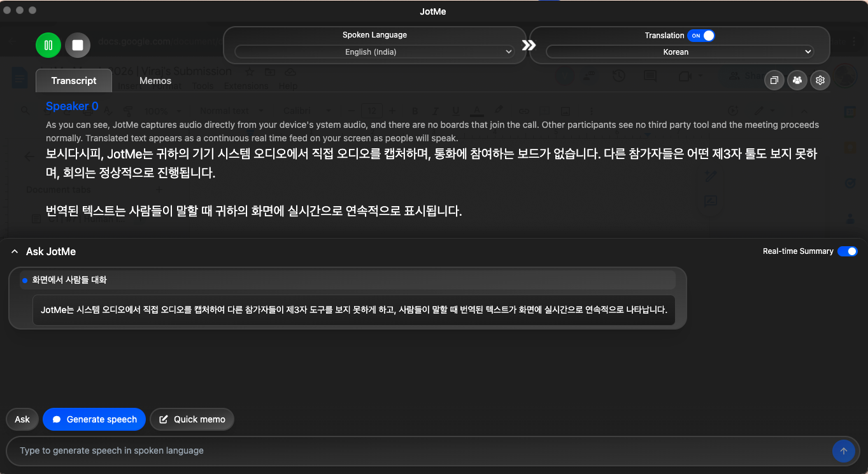Pause the JotMe recording with green button
The width and height of the screenshot is (868, 474).
pyautogui.click(x=48, y=45)
